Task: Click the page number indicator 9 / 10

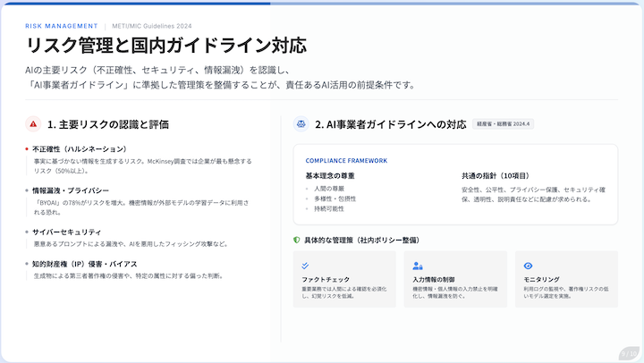Action: 629,353
